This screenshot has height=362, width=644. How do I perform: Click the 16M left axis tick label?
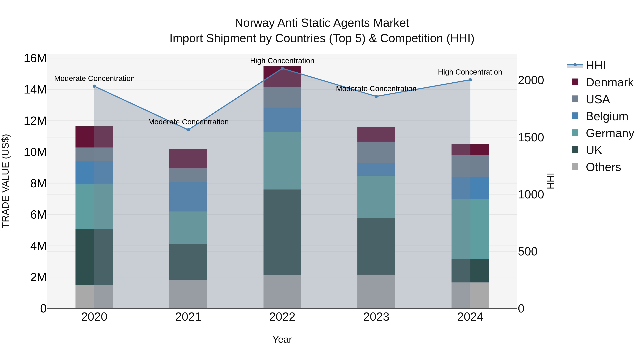point(35,58)
